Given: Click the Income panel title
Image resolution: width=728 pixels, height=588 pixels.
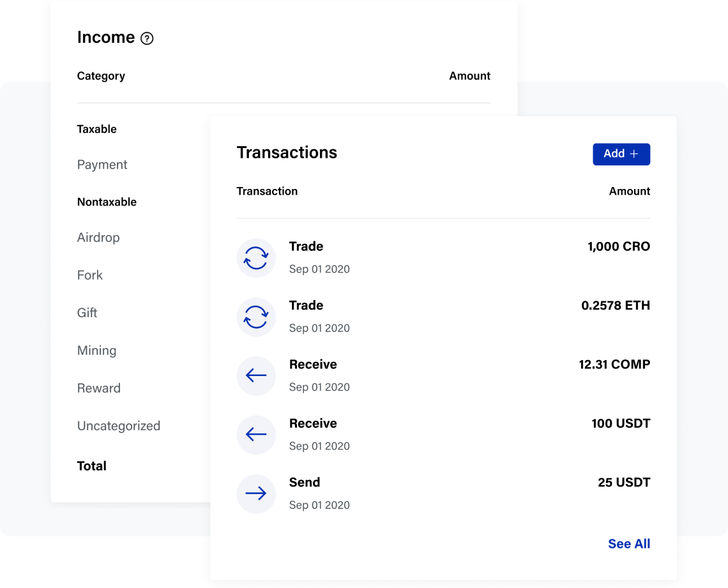Looking at the screenshot, I should point(106,37).
